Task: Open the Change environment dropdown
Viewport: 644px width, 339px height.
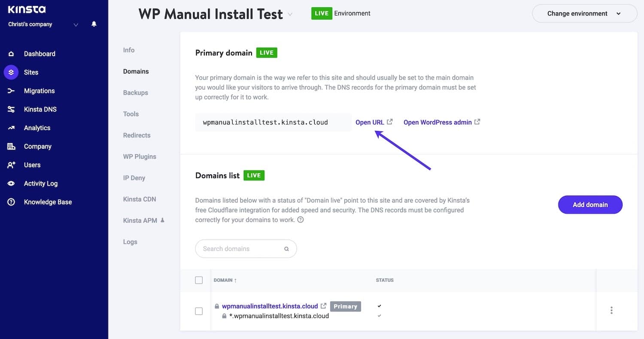Action: tap(584, 13)
